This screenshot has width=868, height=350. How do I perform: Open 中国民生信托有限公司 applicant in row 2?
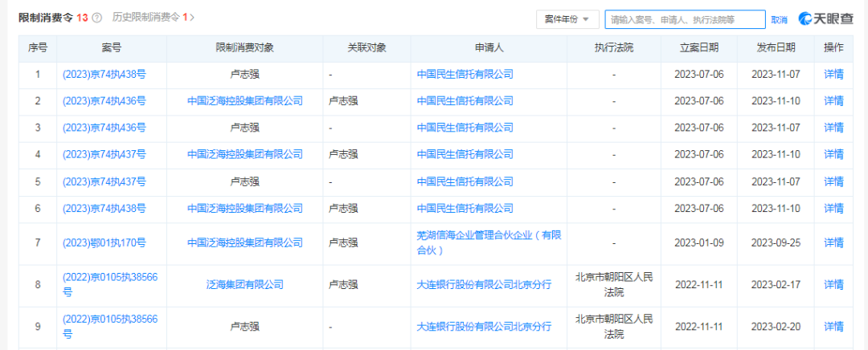click(x=465, y=101)
